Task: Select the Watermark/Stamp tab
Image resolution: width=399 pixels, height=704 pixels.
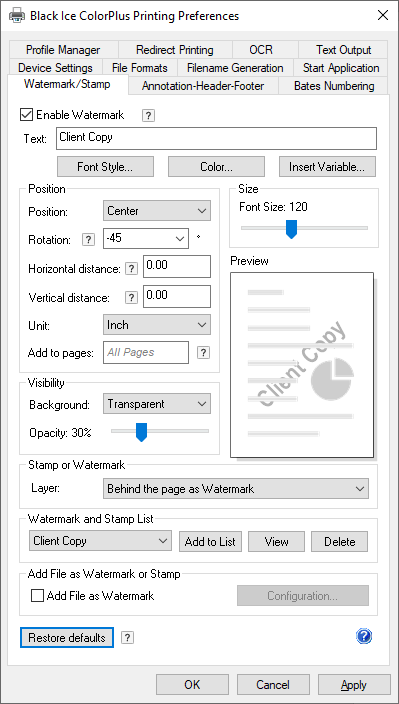Action: point(67,84)
